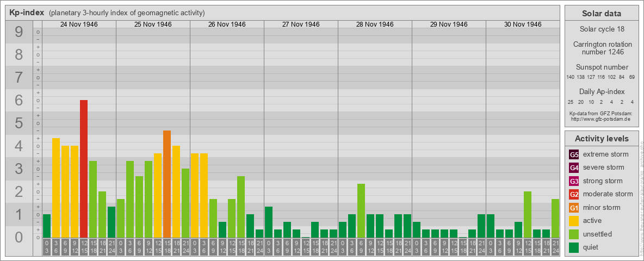The width and height of the screenshot is (644, 261).
Task: Click the y-axis number 9
Action: pyautogui.click(x=18, y=32)
